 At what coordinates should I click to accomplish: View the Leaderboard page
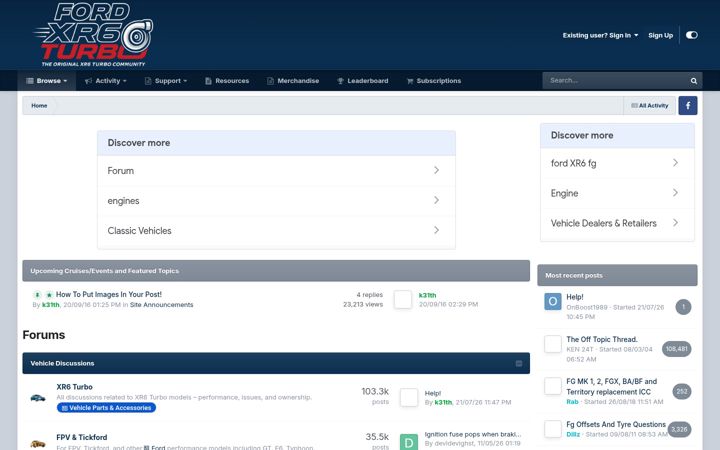(362, 81)
